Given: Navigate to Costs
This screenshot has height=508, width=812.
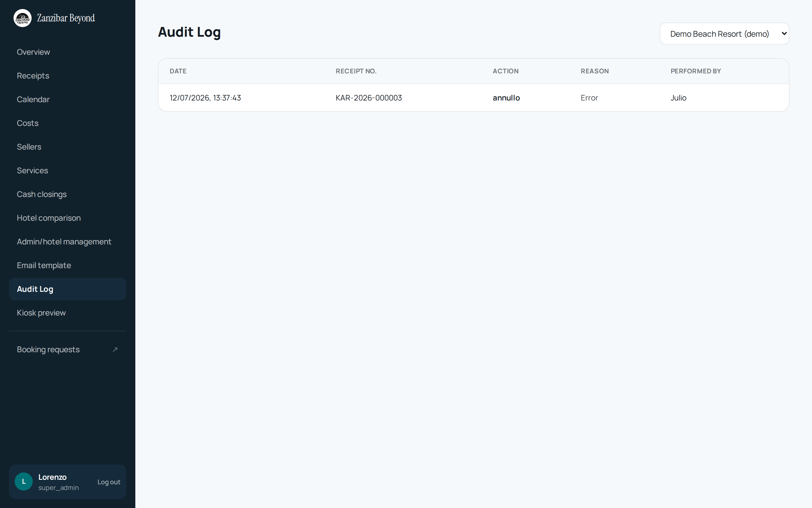Looking at the screenshot, I should pos(67,123).
